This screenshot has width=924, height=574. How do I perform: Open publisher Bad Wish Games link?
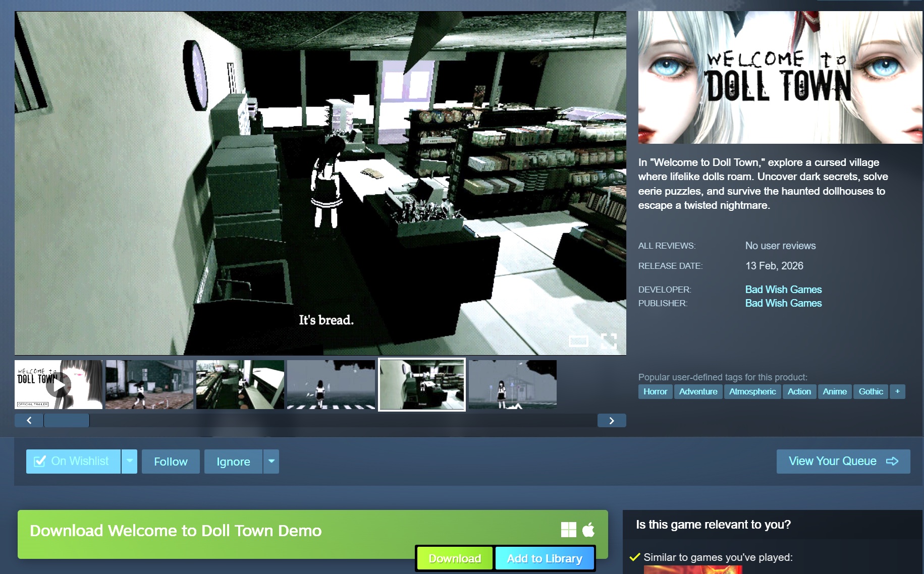coord(783,303)
